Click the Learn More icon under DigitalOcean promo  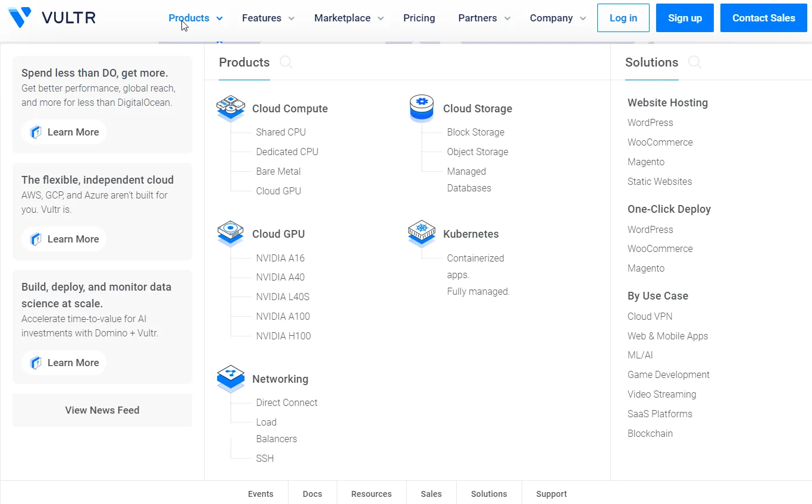(x=36, y=132)
